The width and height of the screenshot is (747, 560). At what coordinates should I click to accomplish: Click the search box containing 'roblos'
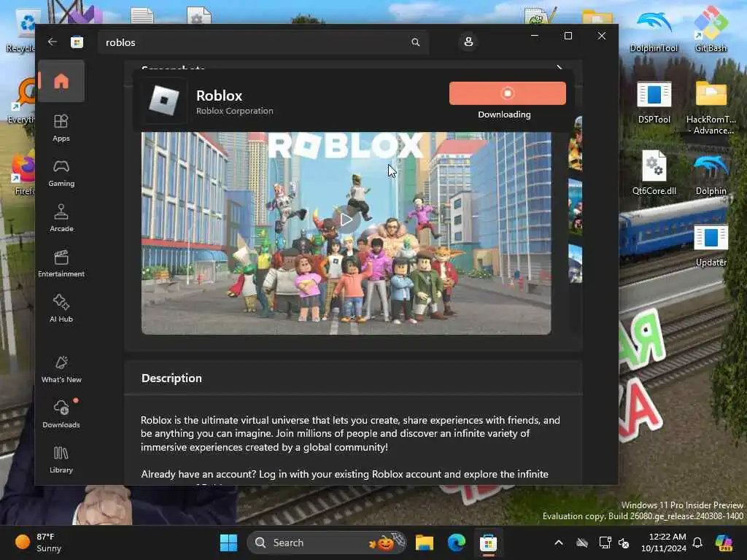(x=263, y=42)
